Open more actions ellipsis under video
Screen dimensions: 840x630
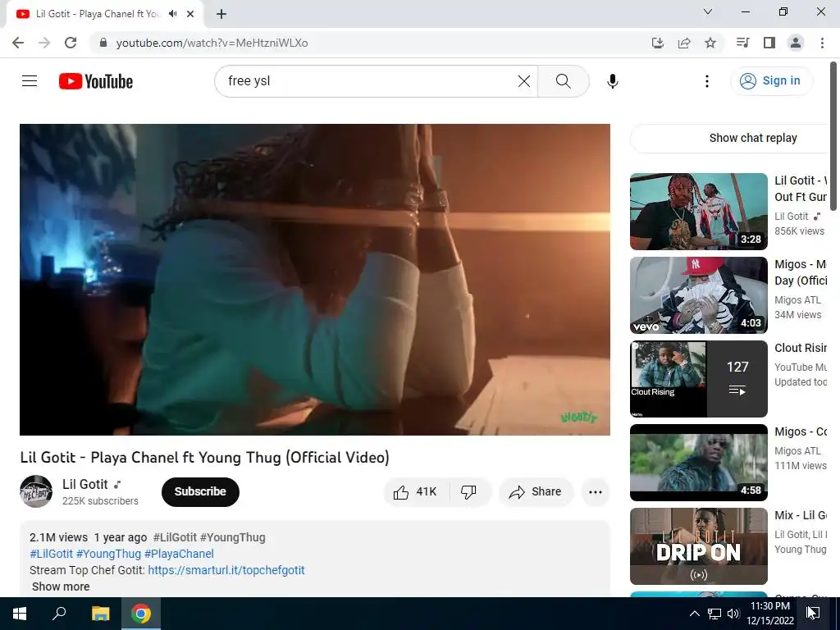(x=596, y=492)
